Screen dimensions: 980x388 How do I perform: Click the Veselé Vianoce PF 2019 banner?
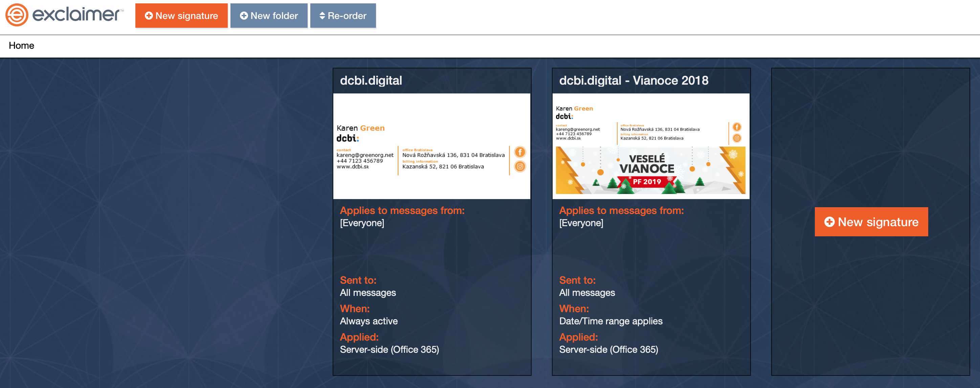(650, 170)
